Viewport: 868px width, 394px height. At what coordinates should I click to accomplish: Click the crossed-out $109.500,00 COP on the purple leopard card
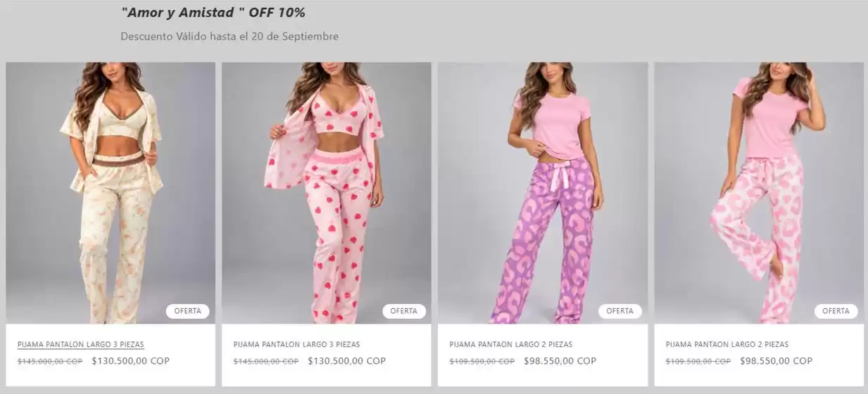tap(482, 362)
